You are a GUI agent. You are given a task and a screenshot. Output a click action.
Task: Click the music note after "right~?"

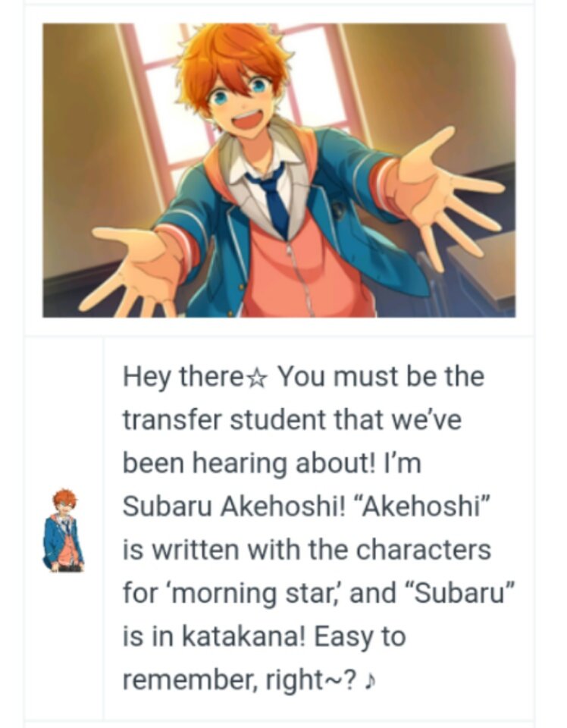click(x=370, y=681)
